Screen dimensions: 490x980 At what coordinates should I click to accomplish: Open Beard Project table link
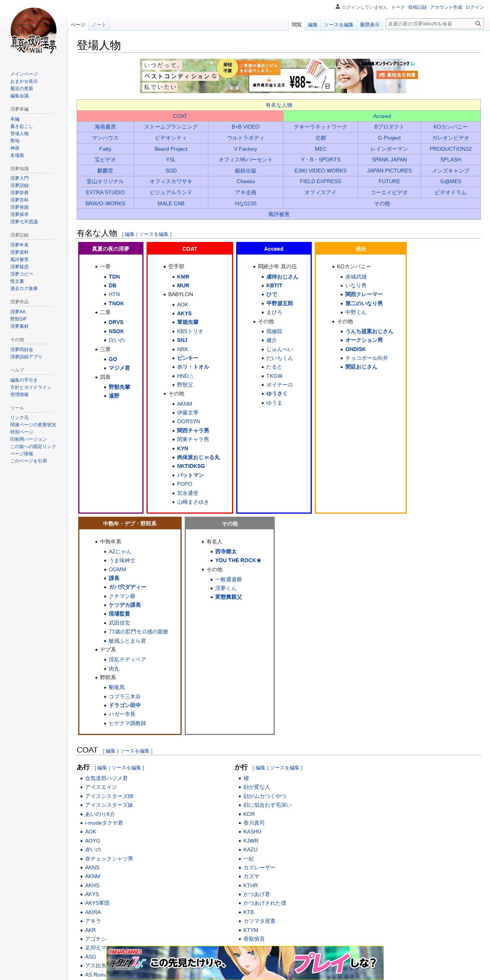click(171, 149)
